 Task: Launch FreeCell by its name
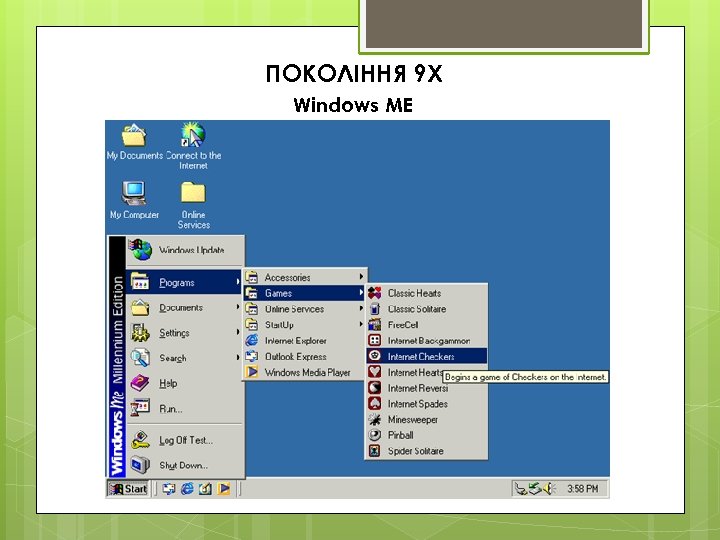403,325
